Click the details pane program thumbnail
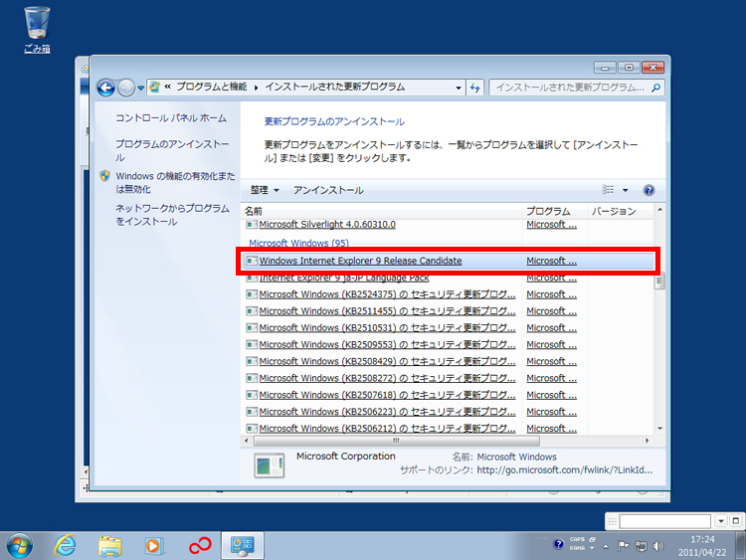The height and width of the screenshot is (560, 746). tap(269, 466)
